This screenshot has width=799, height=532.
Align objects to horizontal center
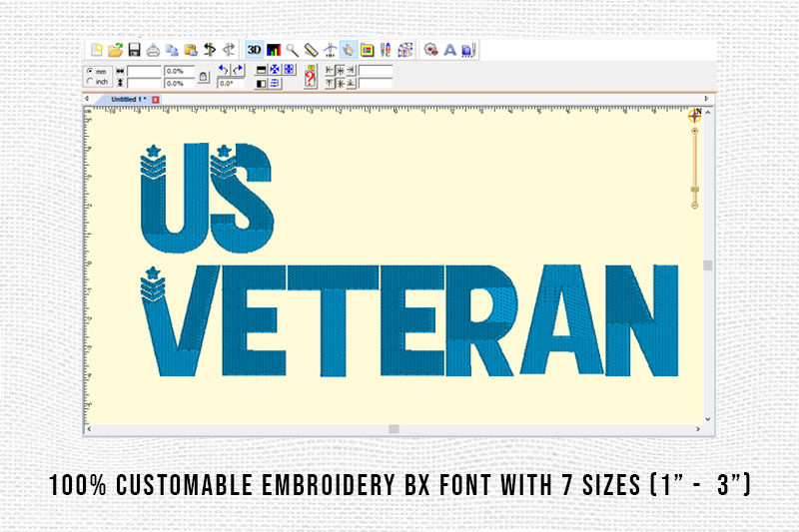(341, 70)
